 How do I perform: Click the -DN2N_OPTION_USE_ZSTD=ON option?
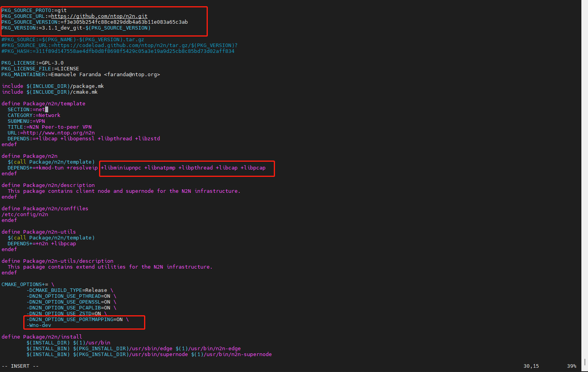coord(64,314)
